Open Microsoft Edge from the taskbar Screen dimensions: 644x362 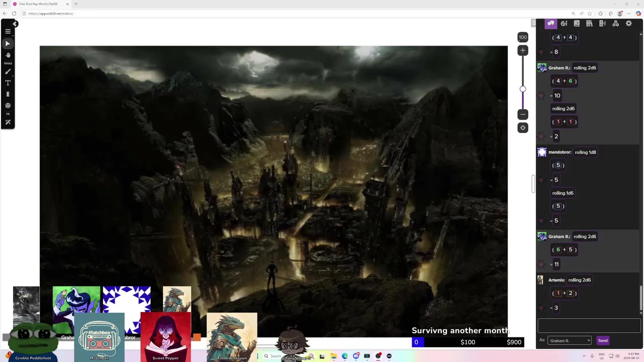point(345,356)
